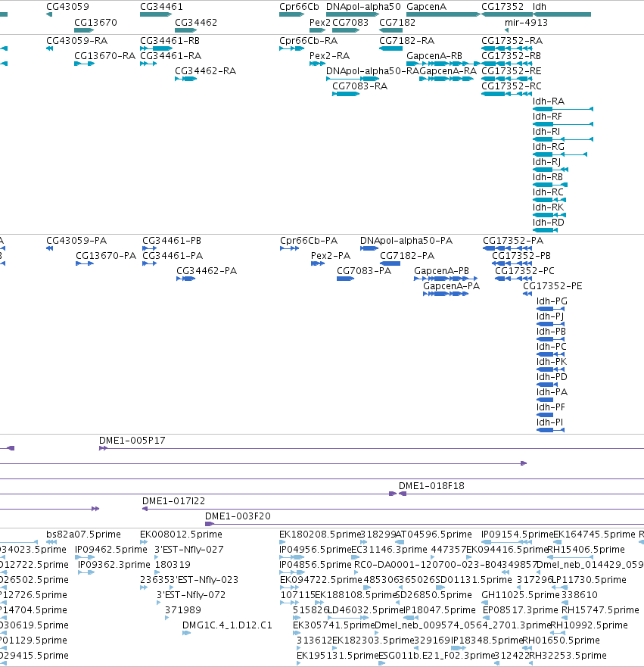Viewport: 644px width, 667px height.
Task: Select BAC clone DME1-005P17
Action: tap(132, 441)
